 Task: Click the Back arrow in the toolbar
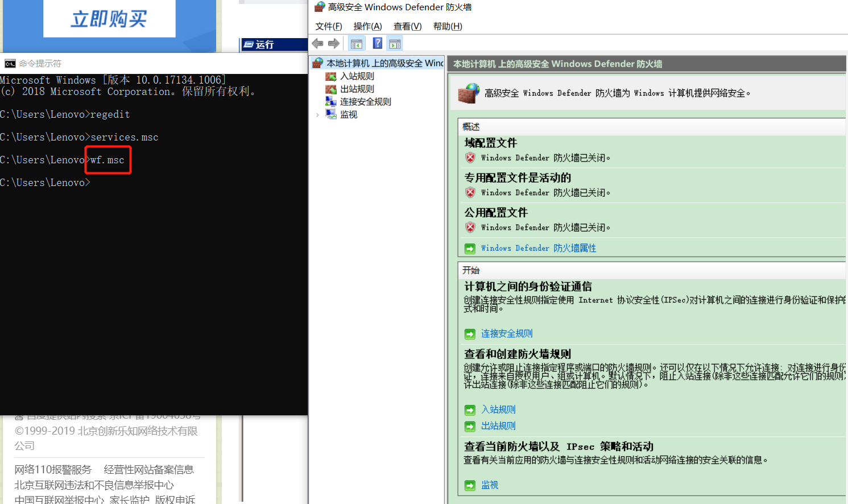point(317,44)
